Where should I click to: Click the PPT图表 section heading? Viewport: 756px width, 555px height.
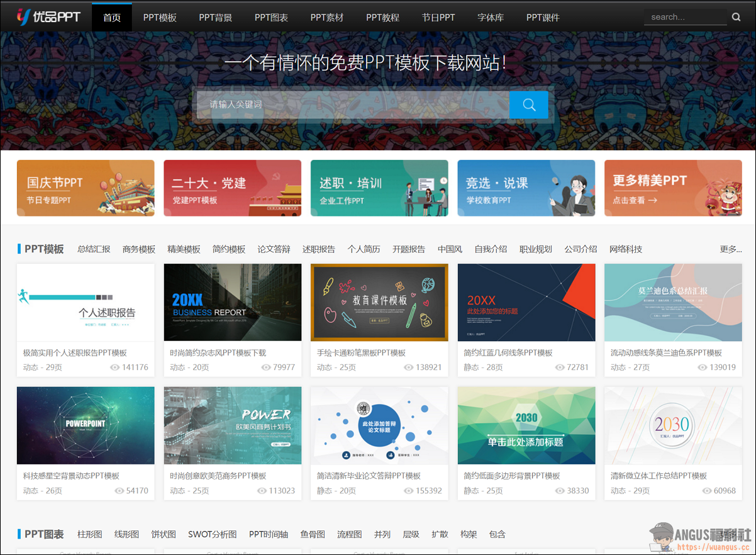click(x=44, y=534)
